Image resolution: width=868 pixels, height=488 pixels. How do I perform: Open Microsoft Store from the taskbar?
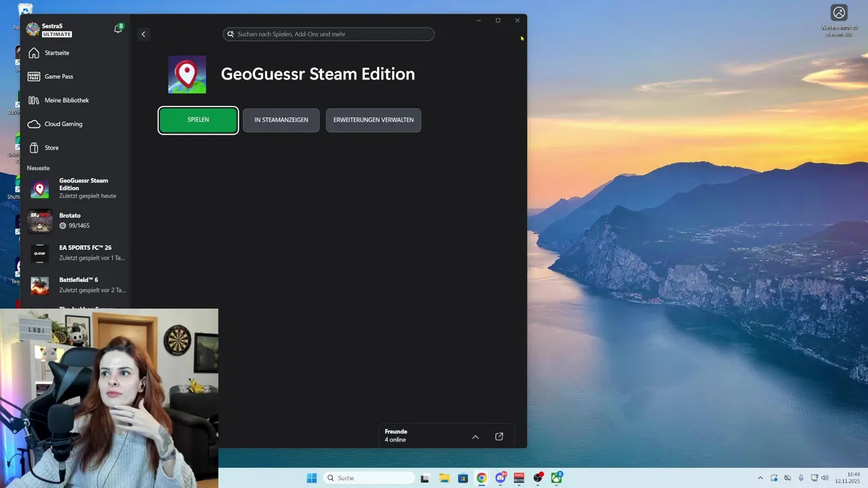tap(462, 478)
